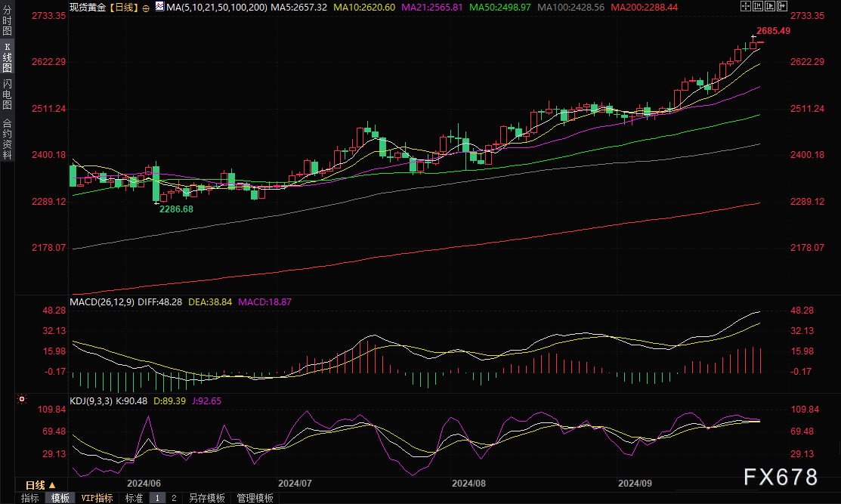Click the red marker icon beside KDJ
Viewport: 841px width, 504px height.
click(21, 399)
